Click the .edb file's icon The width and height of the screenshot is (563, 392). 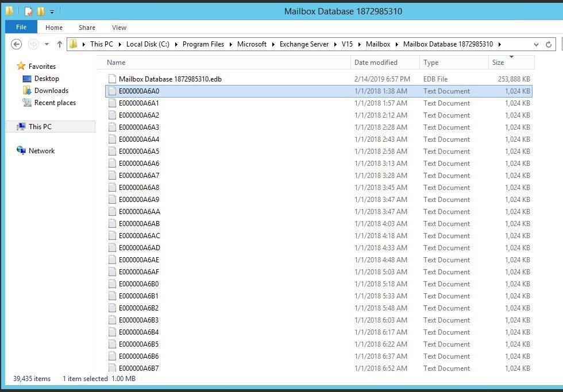tap(113, 79)
